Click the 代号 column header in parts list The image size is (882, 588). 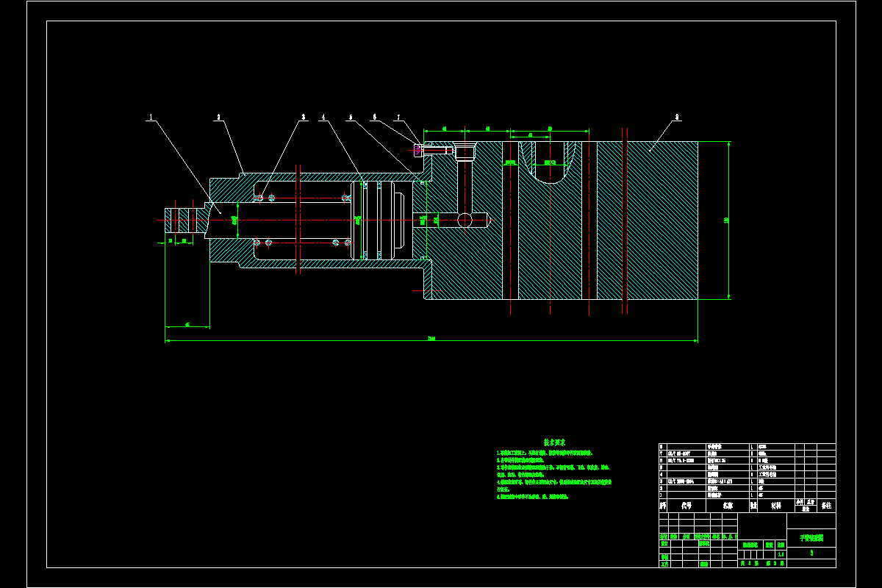[x=686, y=506]
